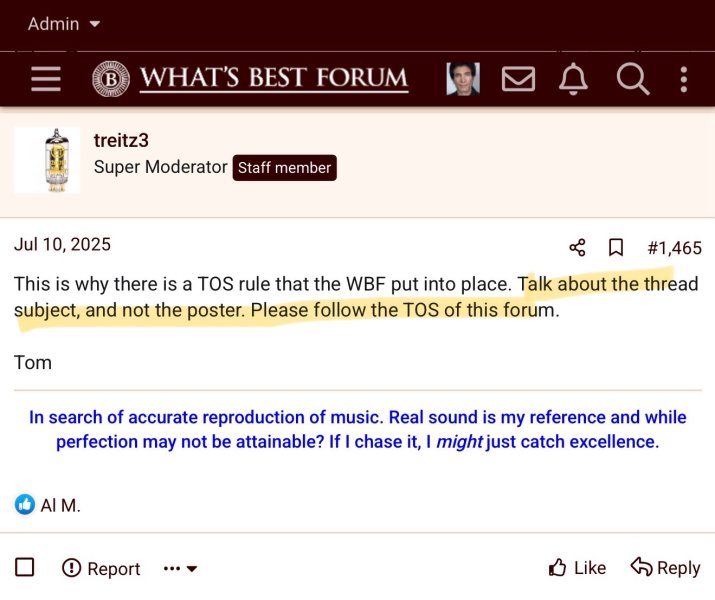715x600 pixels.
Task: Click the What's Best Forum round logo
Action: (x=111, y=79)
